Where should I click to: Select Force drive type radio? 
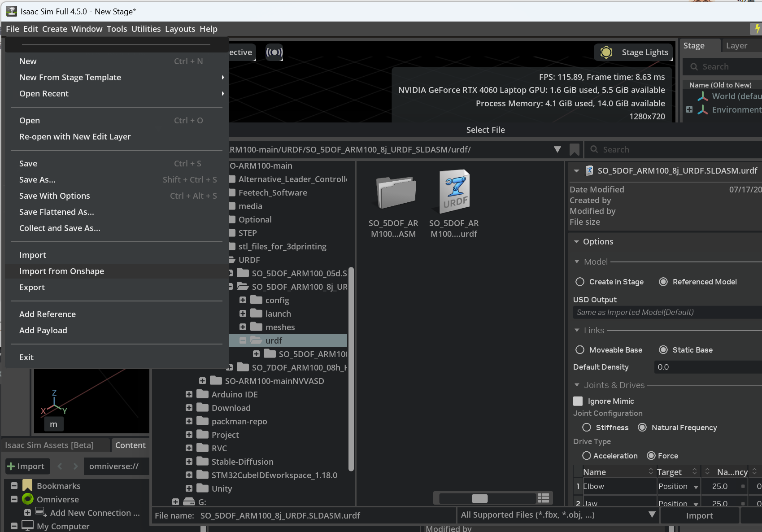click(x=651, y=456)
